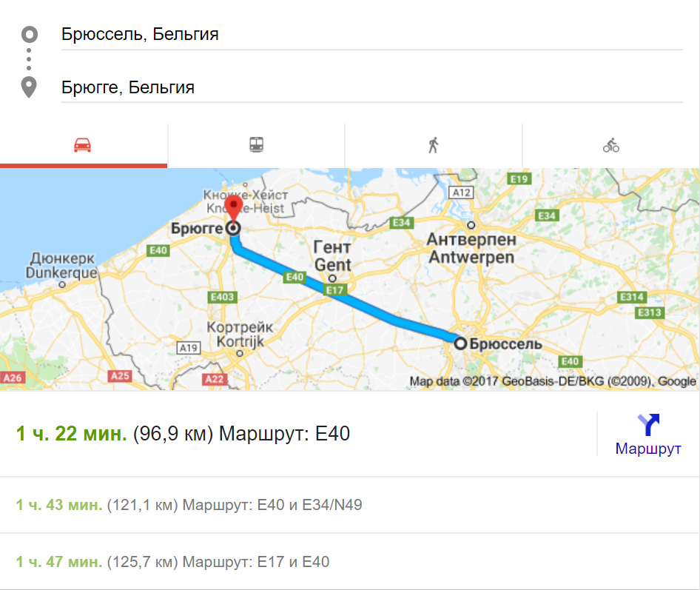Pick the 1 ч. 47 мин. E17 и E40 route
This screenshot has width=700, height=590.
pos(172,561)
